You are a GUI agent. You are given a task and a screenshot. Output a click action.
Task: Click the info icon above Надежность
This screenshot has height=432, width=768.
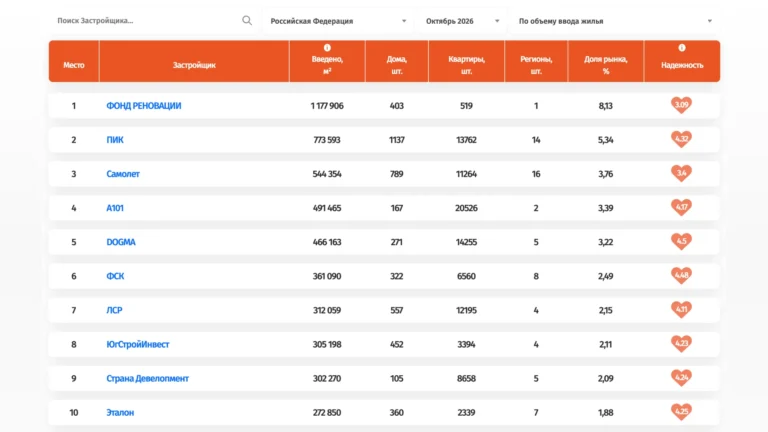point(682,48)
